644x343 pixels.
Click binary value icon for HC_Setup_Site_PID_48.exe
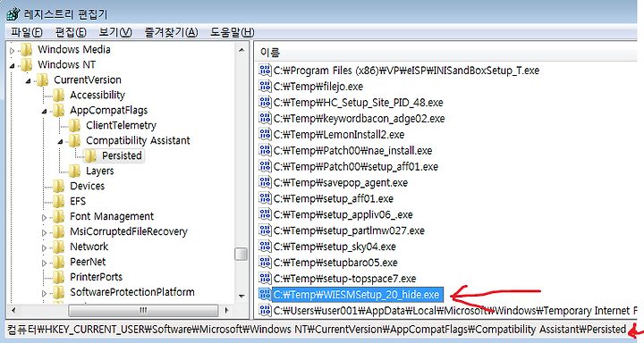click(x=265, y=102)
